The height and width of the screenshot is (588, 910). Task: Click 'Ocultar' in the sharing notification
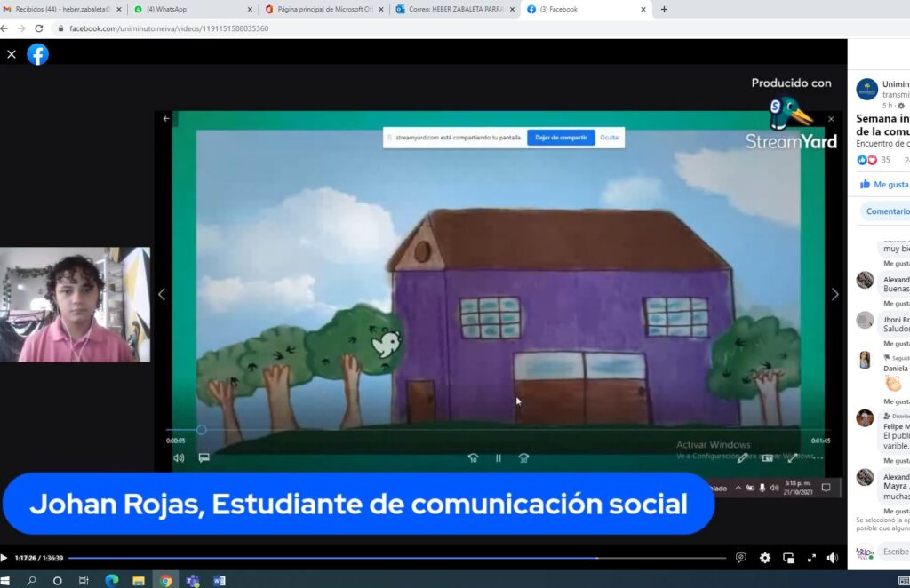click(610, 138)
